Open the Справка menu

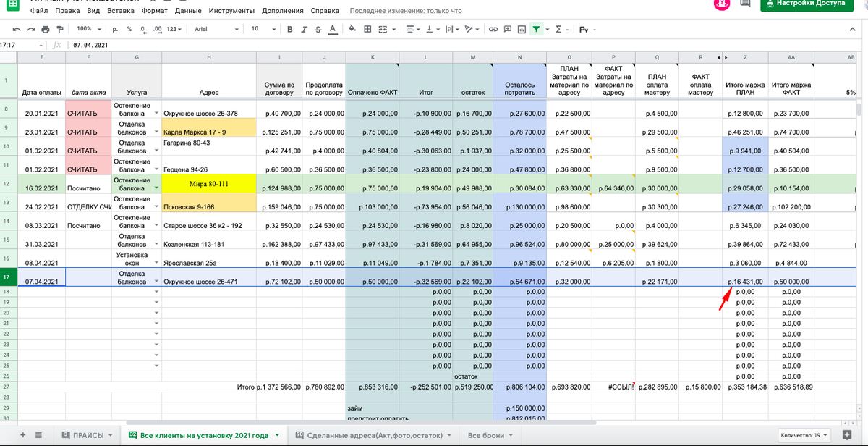point(325,12)
